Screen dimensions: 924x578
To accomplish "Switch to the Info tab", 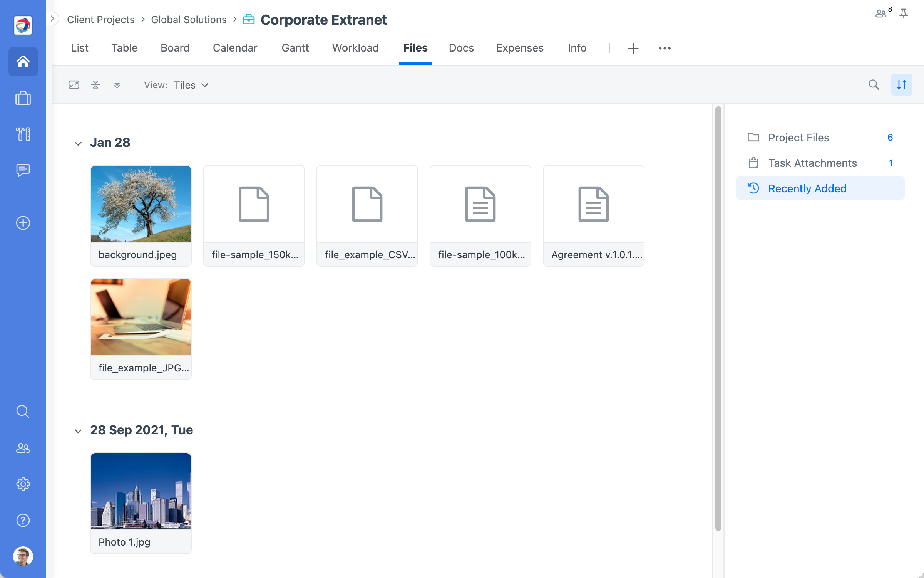I will 577,48.
